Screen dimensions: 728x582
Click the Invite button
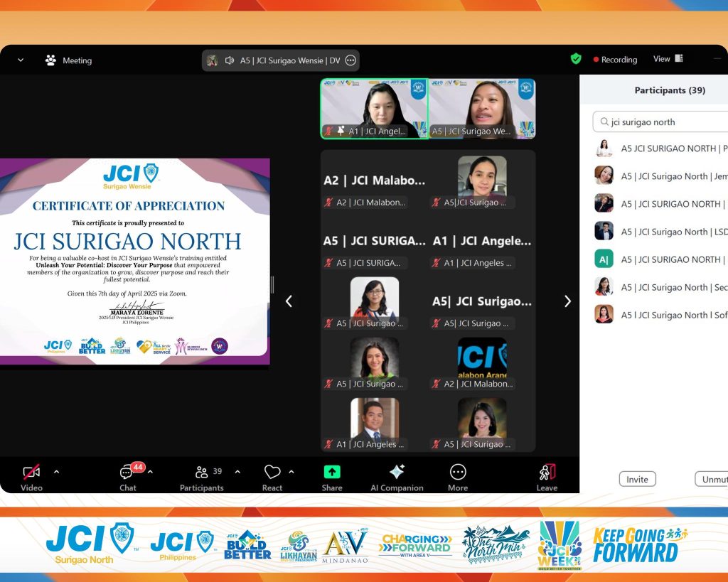point(637,479)
